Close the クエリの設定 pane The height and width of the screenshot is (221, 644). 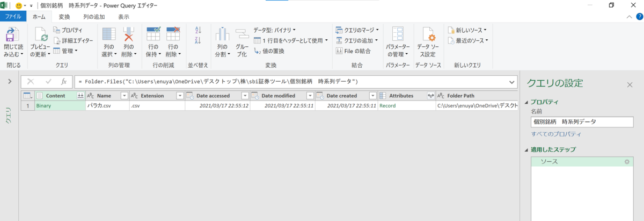(630, 84)
